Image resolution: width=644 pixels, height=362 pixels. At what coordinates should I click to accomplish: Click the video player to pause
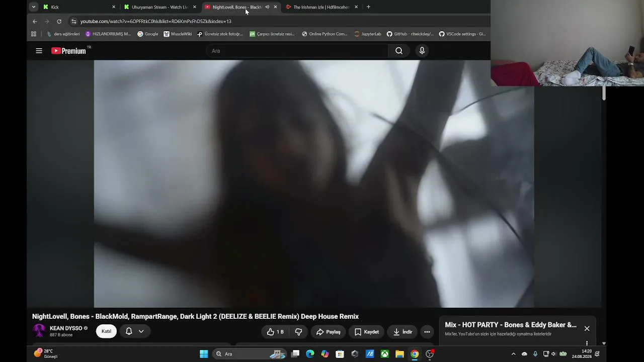314,184
